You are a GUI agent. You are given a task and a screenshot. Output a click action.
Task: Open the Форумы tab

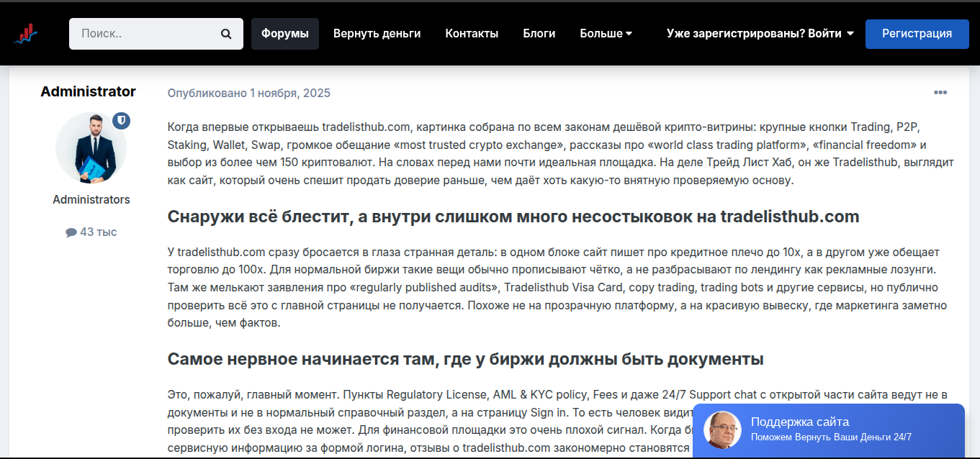click(x=285, y=34)
